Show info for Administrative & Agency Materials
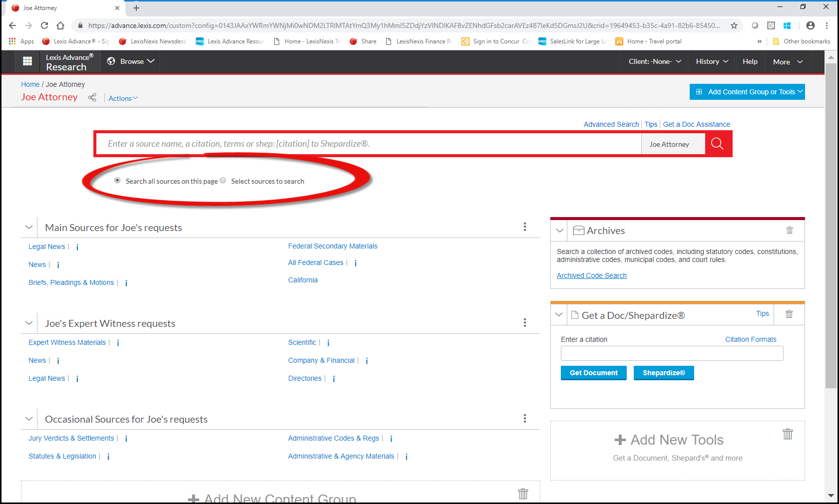This screenshot has height=504, width=839. (x=407, y=457)
